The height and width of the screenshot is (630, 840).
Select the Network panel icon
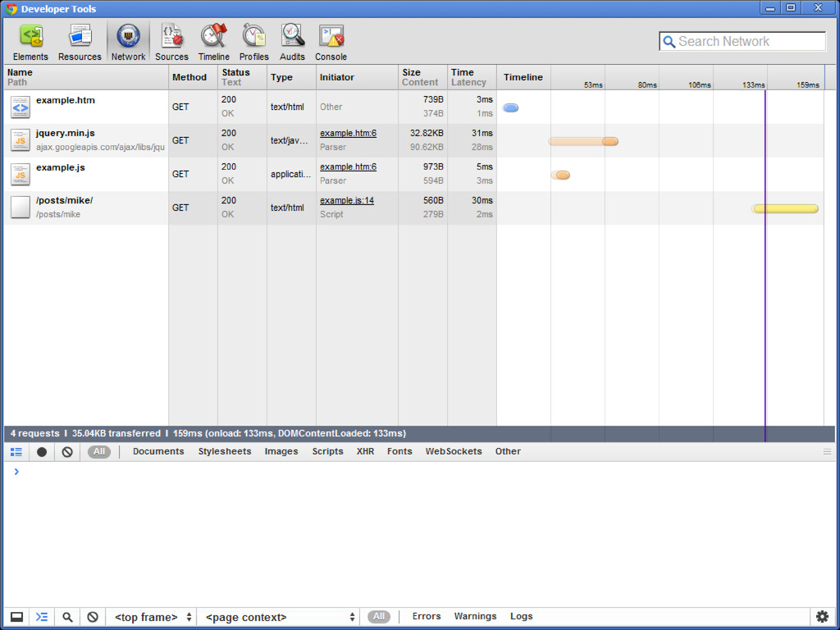coord(128,36)
